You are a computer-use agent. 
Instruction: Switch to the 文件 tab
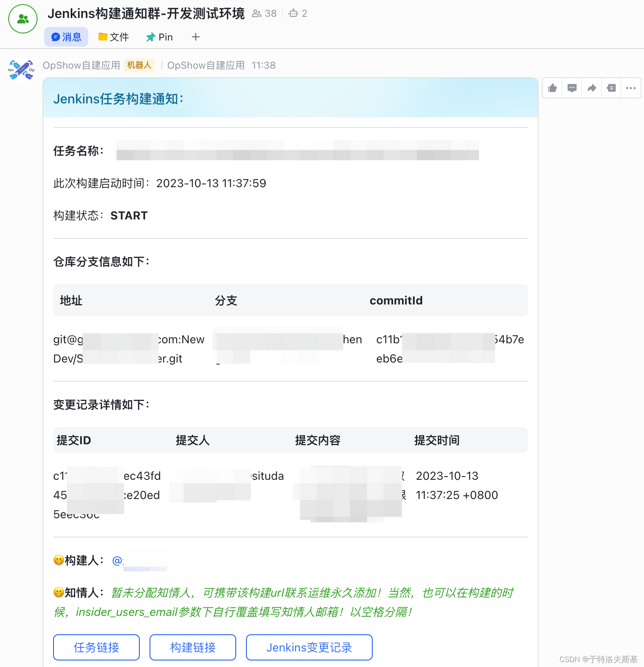(x=114, y=37)
